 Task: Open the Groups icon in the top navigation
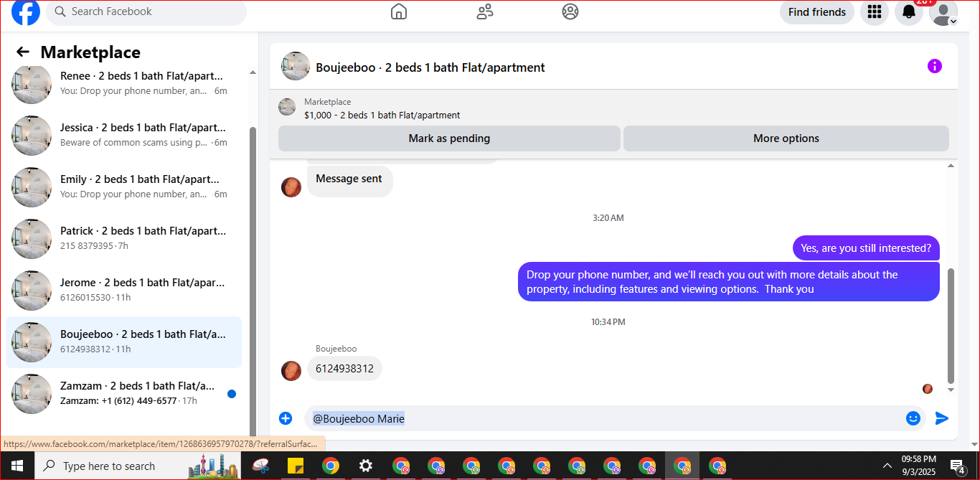570,11
